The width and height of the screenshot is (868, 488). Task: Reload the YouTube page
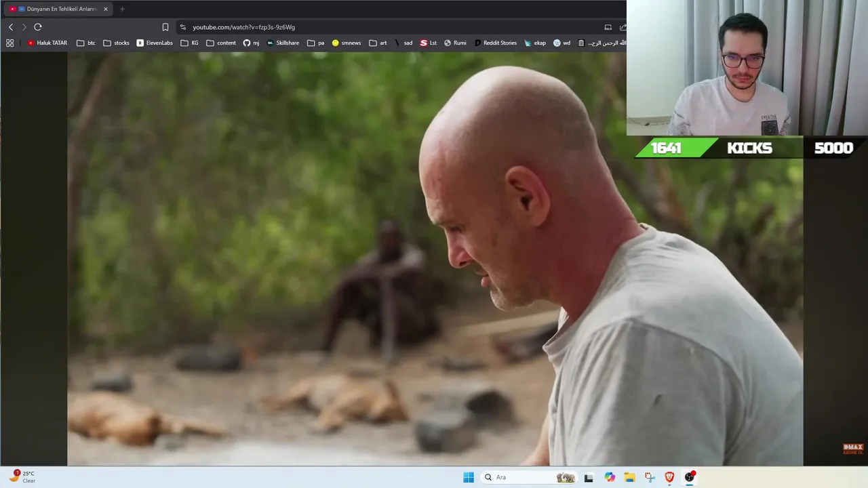click(38, 27)
